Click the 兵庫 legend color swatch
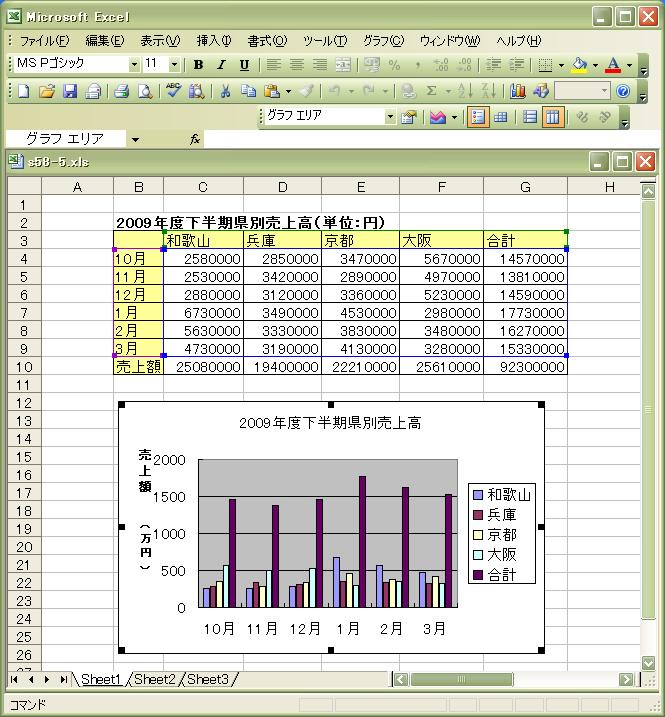The width and height of the screenshot is (665, 717). point(477,515)
